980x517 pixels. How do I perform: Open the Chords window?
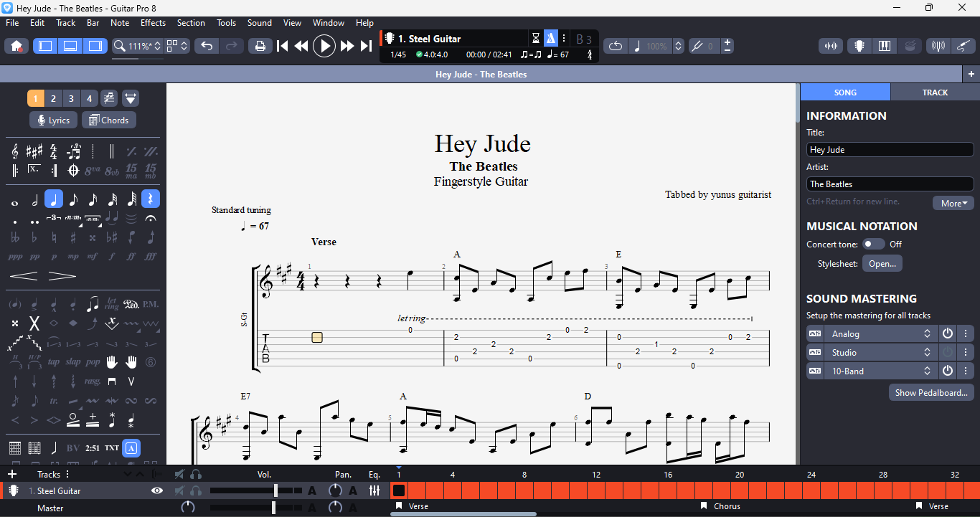click(x=109, y=120)
